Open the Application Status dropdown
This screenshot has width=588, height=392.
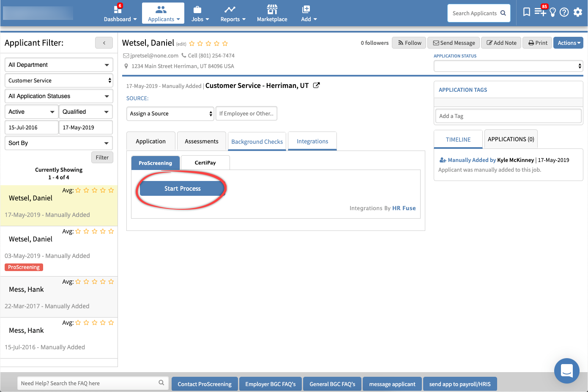508,66
